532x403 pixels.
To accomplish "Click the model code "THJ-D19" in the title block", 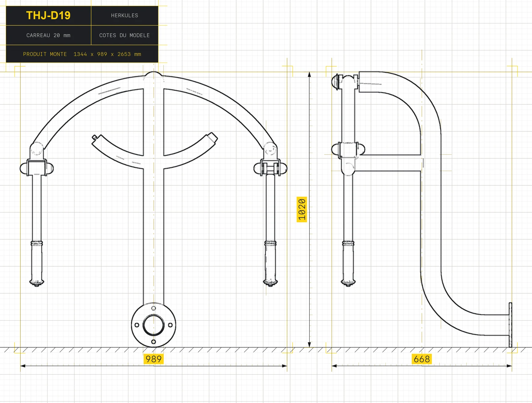I will (48, 16).
